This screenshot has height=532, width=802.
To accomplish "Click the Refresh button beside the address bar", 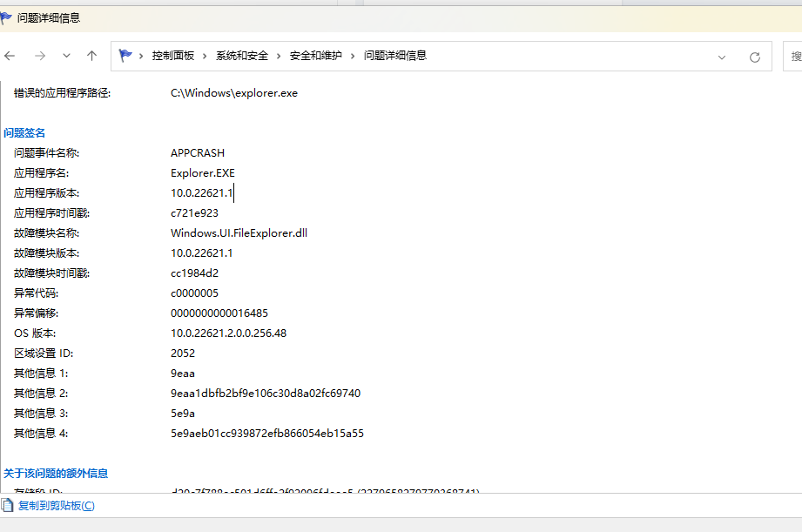I will pos(755,57).
